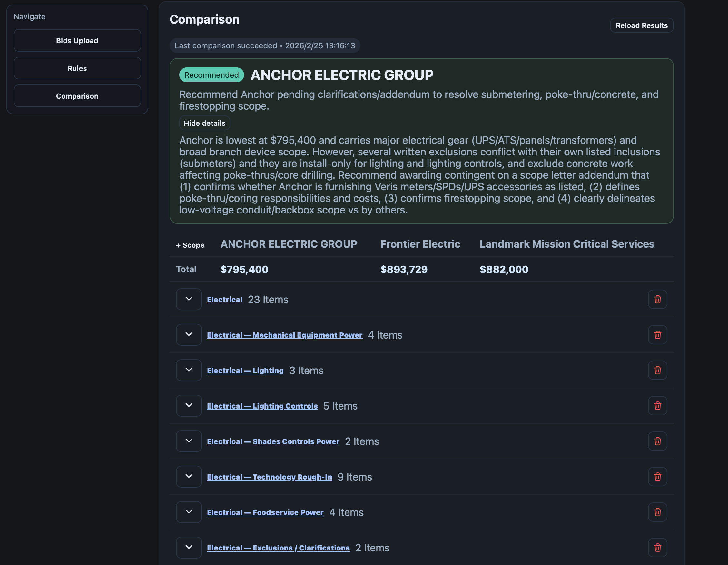Delete Mechanical Equipment Power scope row
Viewport: 728px width, 565px height.
tap(657, 334)
